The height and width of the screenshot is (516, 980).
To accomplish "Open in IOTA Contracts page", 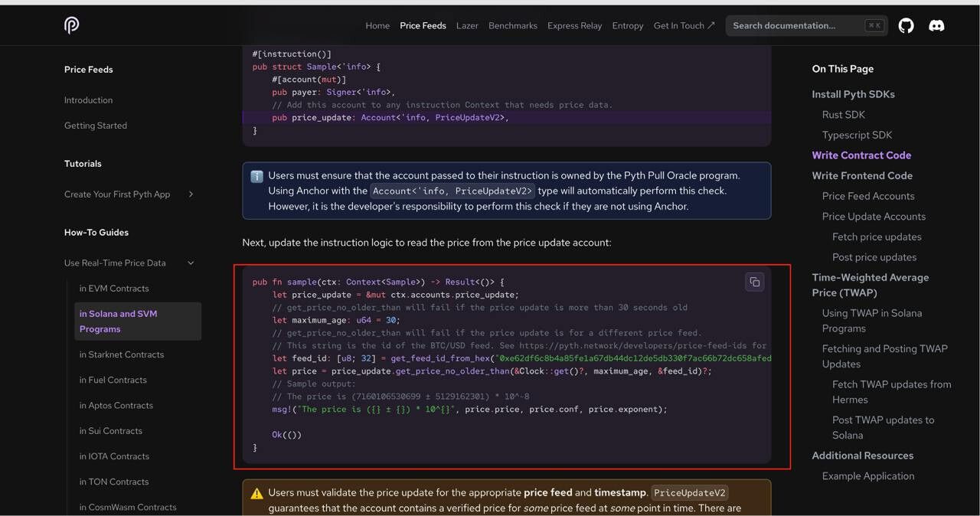I will [114, 456].
